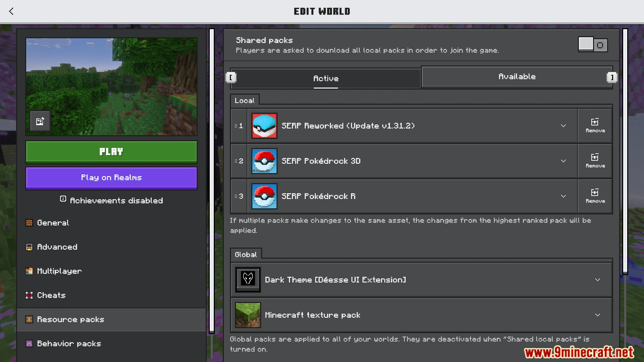Screen dimensions: 644x362
Task: Click the SERP Reworked pack icon
Action: pyautogui.click(x=264, y=126)
